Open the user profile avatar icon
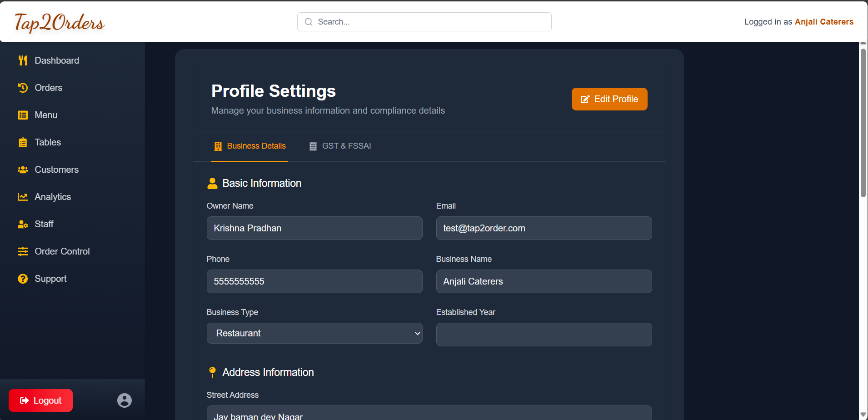 coord(125,400)
